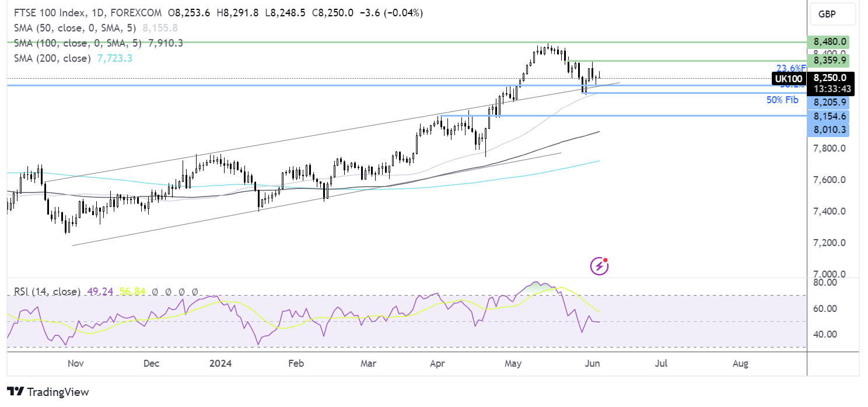868x407 pixels.
Task: Click the Jul label on time axis
Action: [x=661, y=364]
